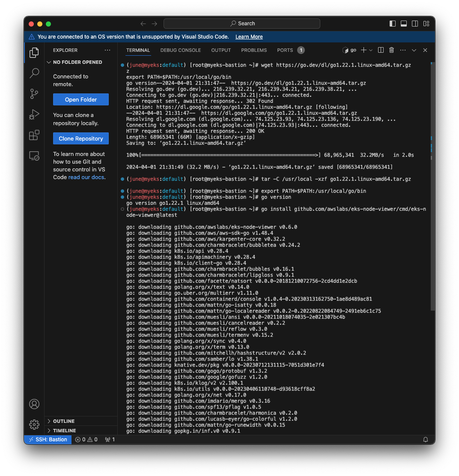Screen dimensions: 459x476
Task: Open the Manage gear icon
Action: click(x=34, y=425)
